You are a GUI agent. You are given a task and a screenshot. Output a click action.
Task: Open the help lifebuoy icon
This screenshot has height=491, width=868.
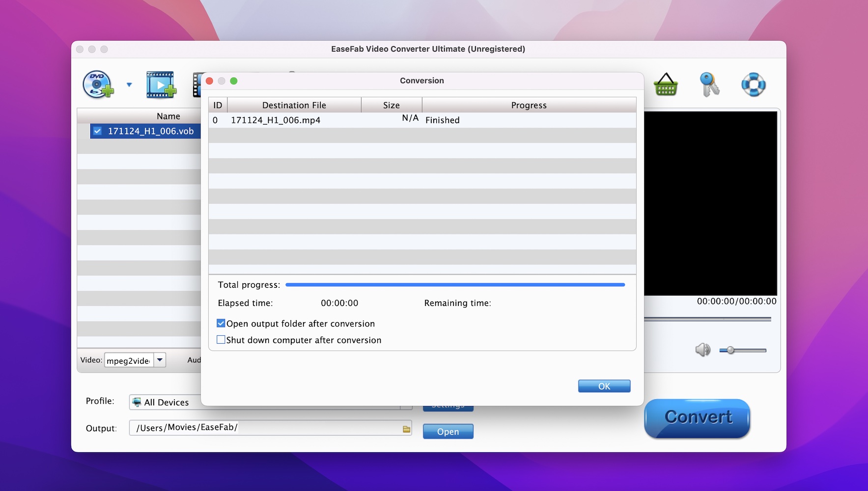click(x=753, y=84)
